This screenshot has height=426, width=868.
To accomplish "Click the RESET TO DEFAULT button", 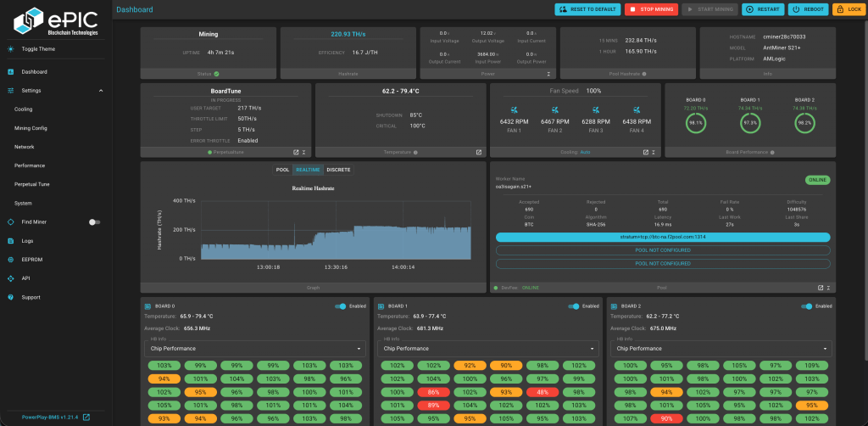I will [x=588, y=9].
